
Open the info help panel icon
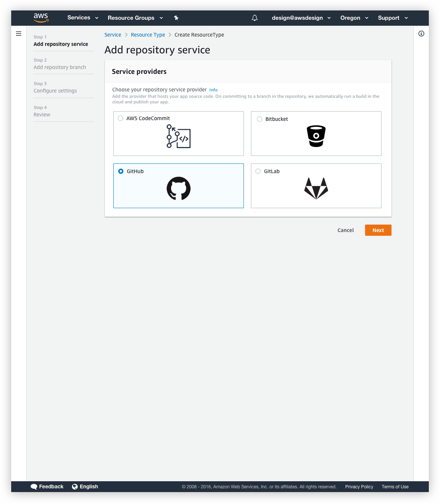(x=421, y=34)
